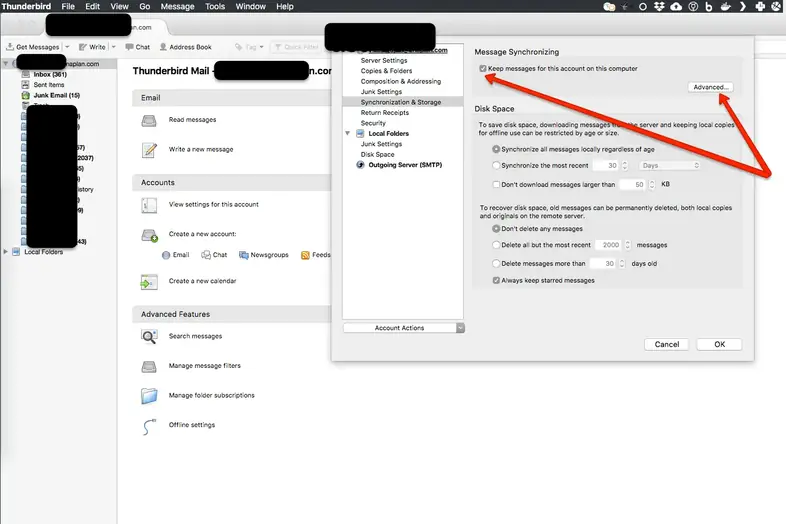
Task: Select Junk Settings under the email account
Action: tap(381, 92)
